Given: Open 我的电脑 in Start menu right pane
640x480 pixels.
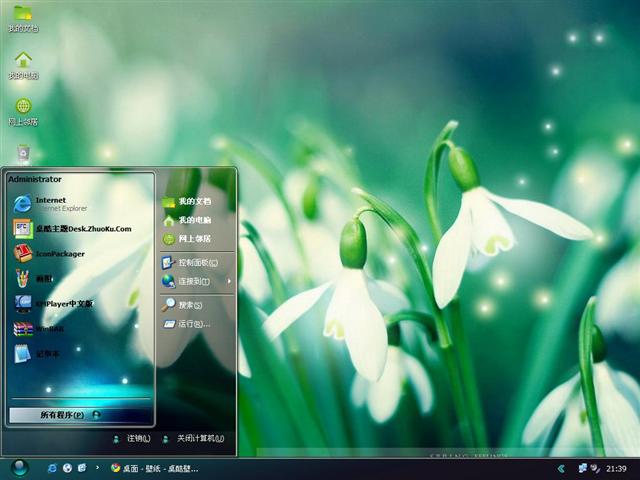Looking at the screenshot, I should coord(187,220).
